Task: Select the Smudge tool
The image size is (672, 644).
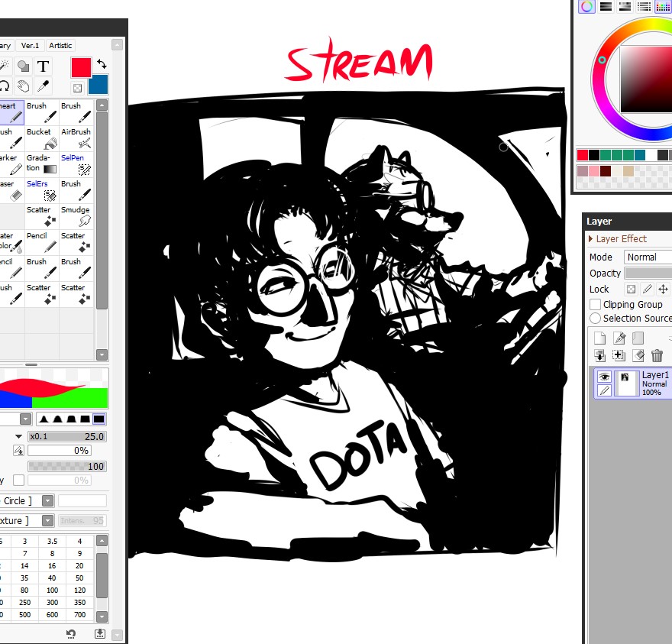Action: click(x=76, y=215)
